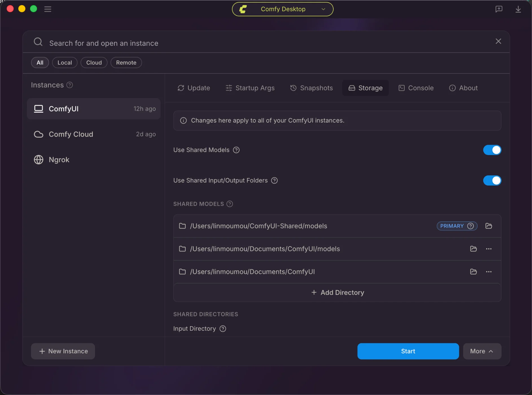The height and width of the screenshot is (395, 532).
Task: Switch to the Startup Args tab
Action: tap(250, 88)
